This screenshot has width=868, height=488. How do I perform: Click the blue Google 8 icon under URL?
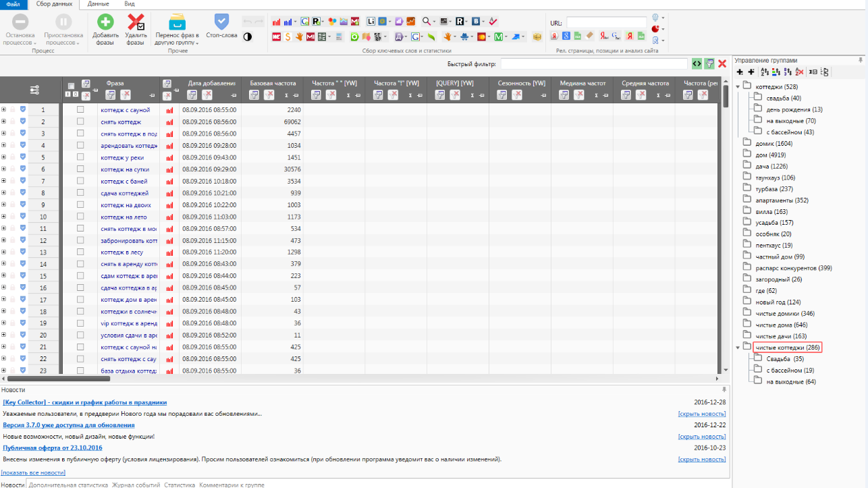pos(566,36)
